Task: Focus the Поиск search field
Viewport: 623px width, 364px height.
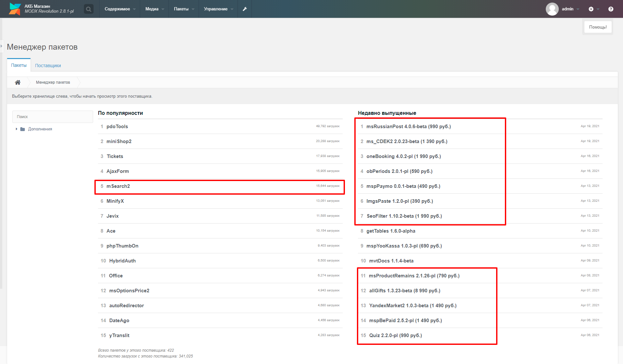Action: 53,117
